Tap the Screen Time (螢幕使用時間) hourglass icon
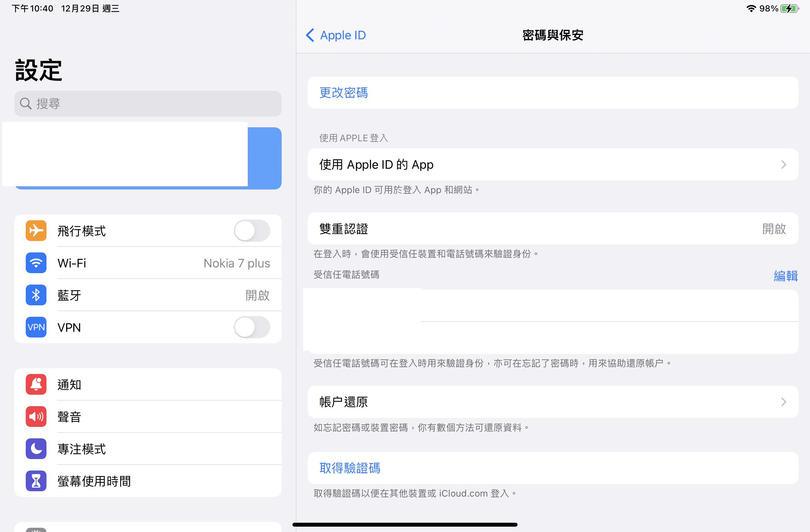The height and width of the screenshot is (532, 810). (36, 481)
